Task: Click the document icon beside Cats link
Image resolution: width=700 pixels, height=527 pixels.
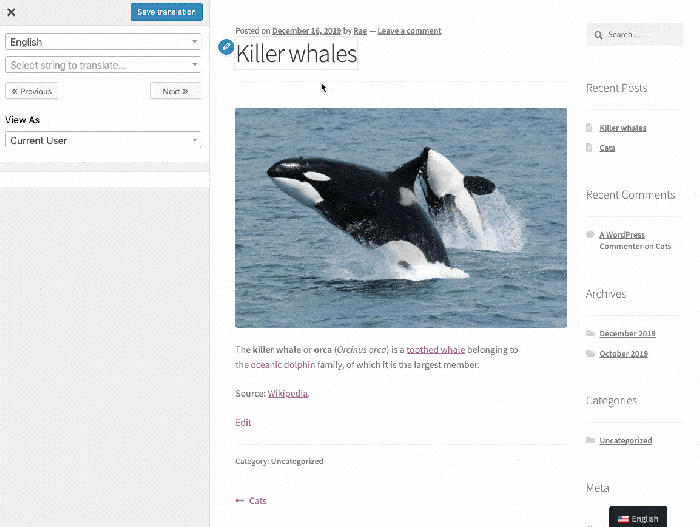Action: click(589, 148)
